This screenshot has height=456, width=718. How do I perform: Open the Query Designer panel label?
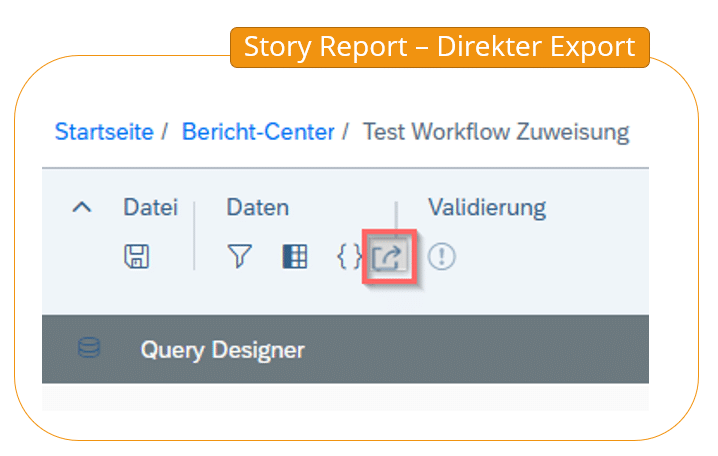pos(222,350)
